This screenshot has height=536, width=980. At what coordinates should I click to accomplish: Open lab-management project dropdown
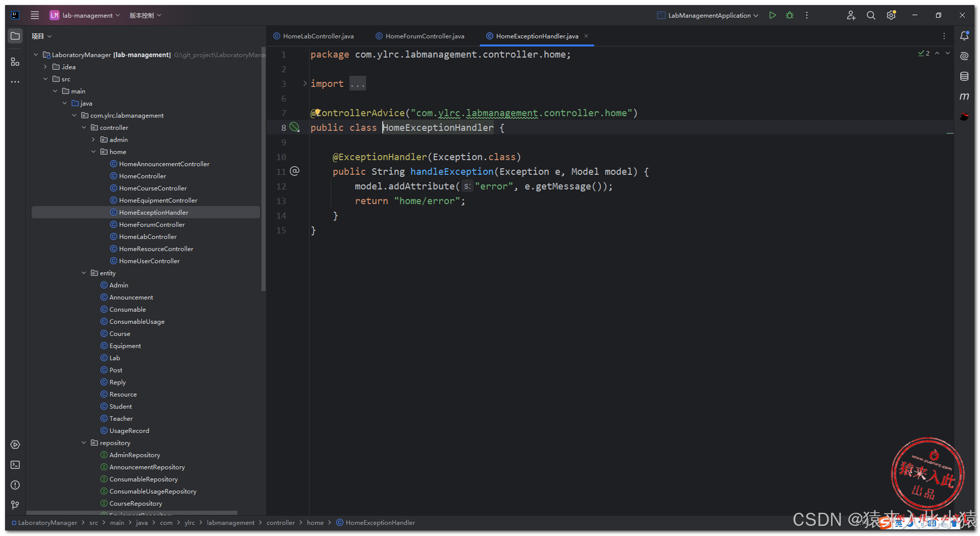click(x=84, y=15)
